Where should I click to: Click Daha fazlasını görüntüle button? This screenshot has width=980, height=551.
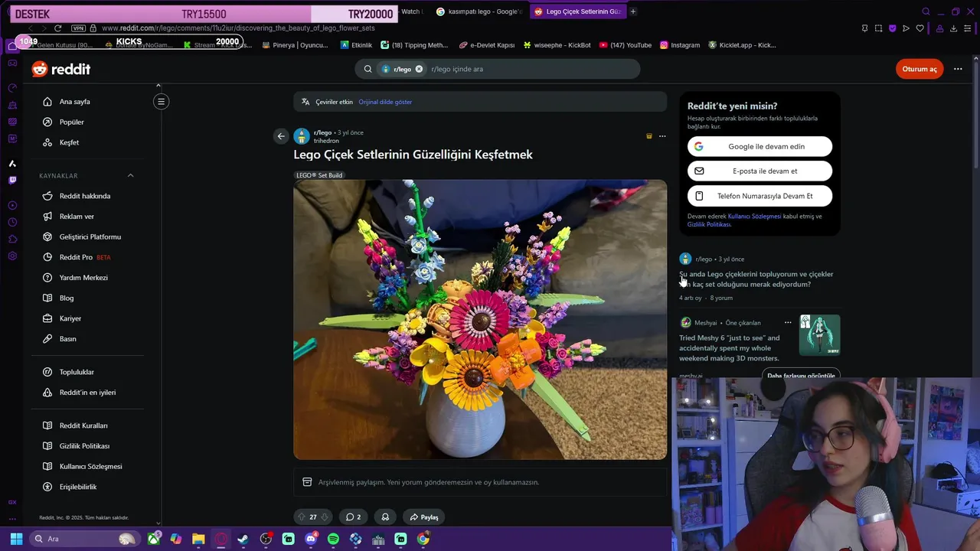[801, 375]
